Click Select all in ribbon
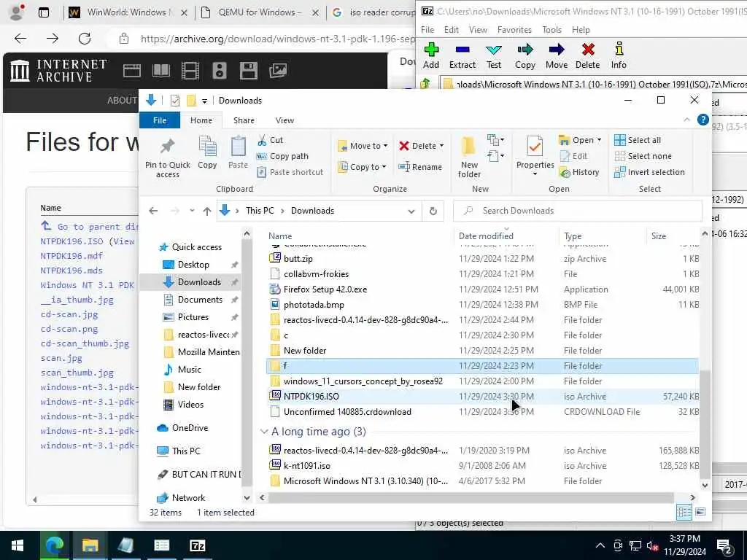This screenshot has height=560, width=747. (x=638, y=140)
